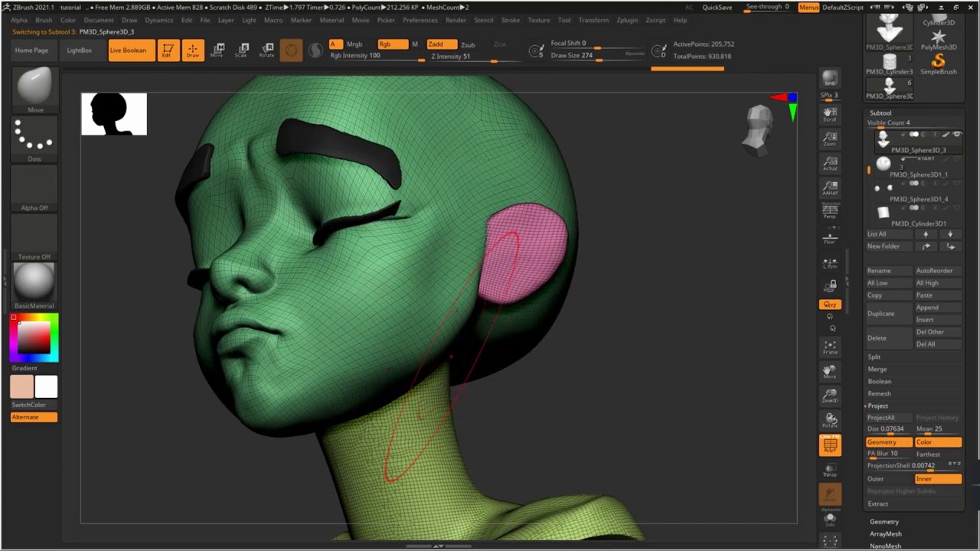The height and width of the screenshot is (551, 980).
Task: Toggle Transp transparency mode
Action: pyautogui.click(x=830, y=470)
